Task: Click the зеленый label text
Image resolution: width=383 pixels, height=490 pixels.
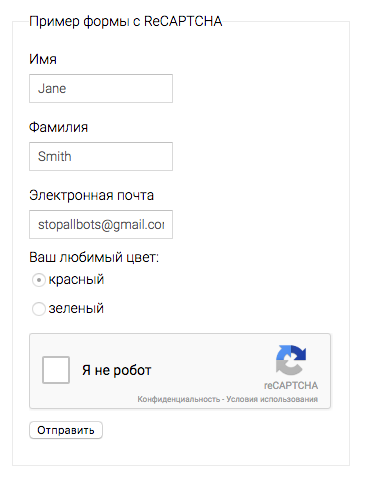Action: [x=76, y=308]
